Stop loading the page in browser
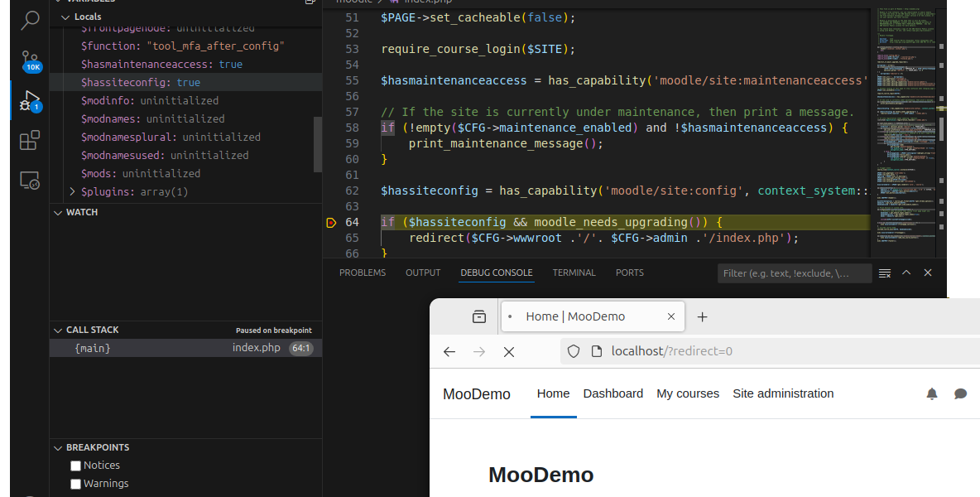 [509, 351]
